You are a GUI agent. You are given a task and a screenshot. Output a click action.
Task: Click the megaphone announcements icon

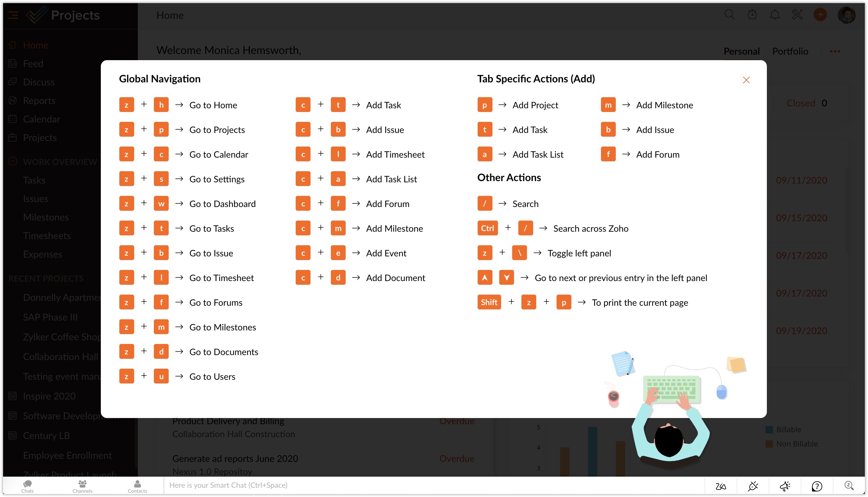click(x=784, y=486)
